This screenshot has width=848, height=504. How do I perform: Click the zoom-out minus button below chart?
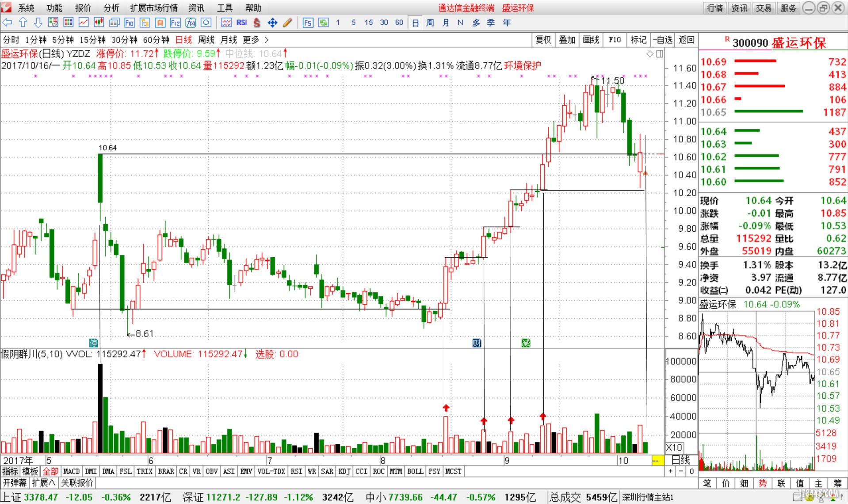click(681, 471)
